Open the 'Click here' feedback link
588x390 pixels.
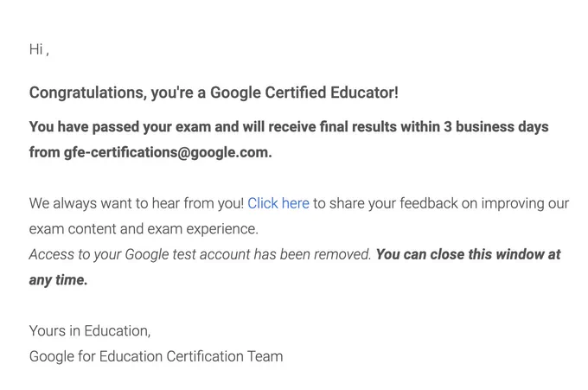click(x=278, y=203)
